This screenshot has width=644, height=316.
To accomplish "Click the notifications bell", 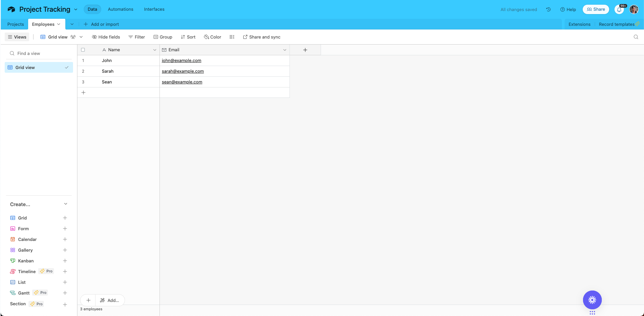I will 619,9.
